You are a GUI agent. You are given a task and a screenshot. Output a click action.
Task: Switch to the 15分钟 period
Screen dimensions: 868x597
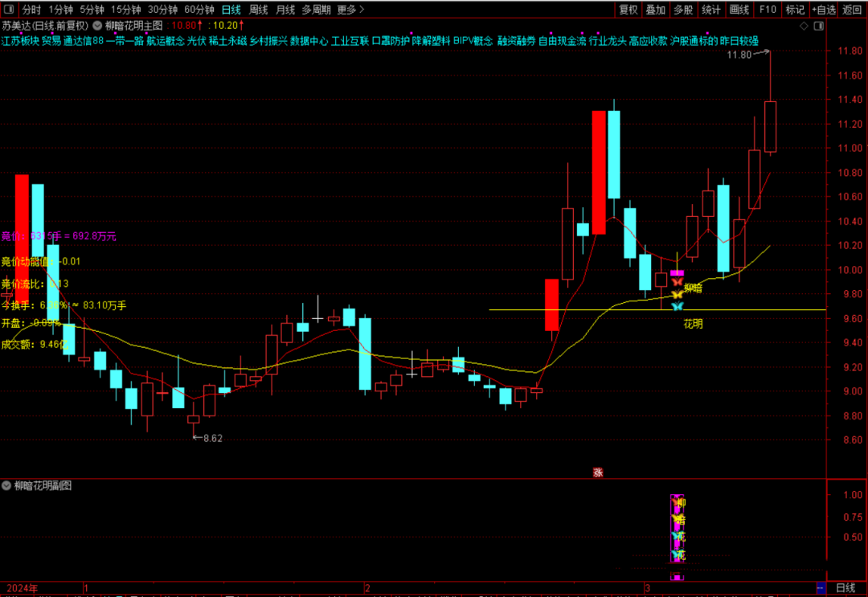125,10
